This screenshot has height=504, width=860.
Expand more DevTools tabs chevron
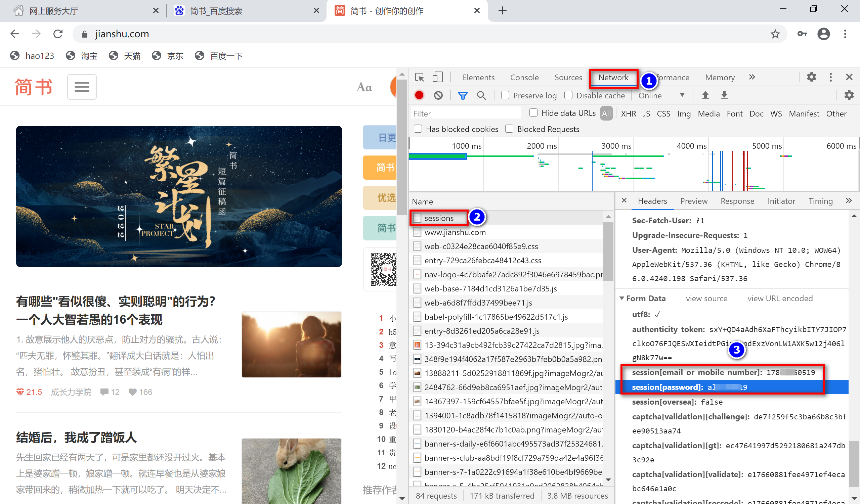752,78
